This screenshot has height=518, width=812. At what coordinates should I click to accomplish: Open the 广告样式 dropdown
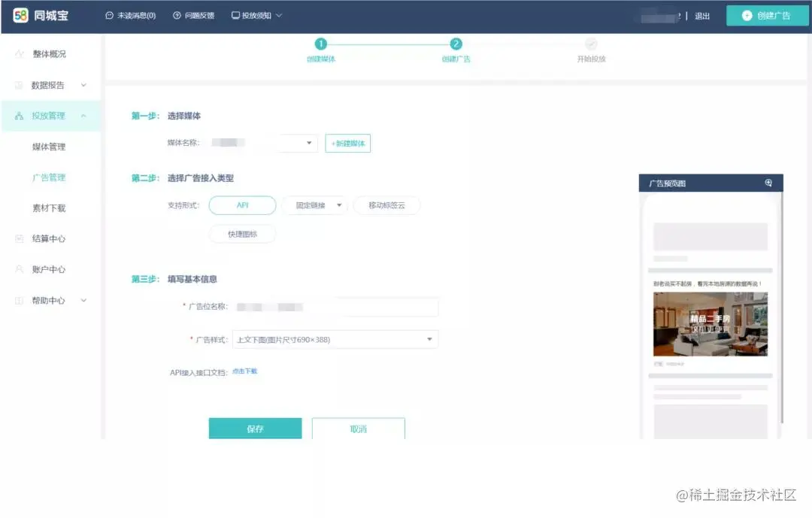point(335,339)
